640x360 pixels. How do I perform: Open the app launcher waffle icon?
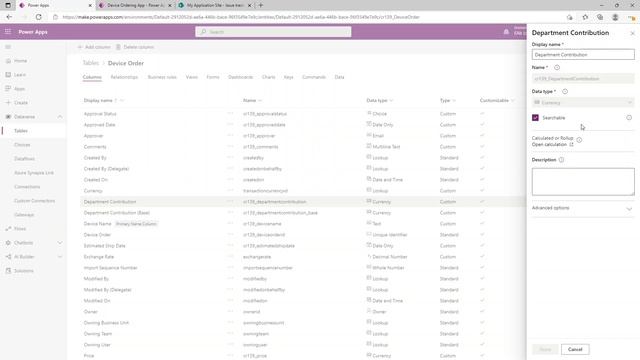coord(8,31)
